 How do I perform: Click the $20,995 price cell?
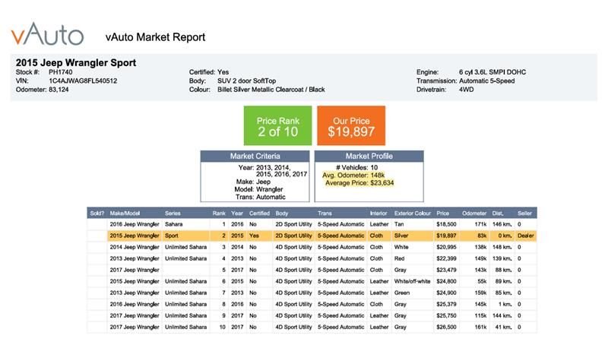click(x=446, y=247)
